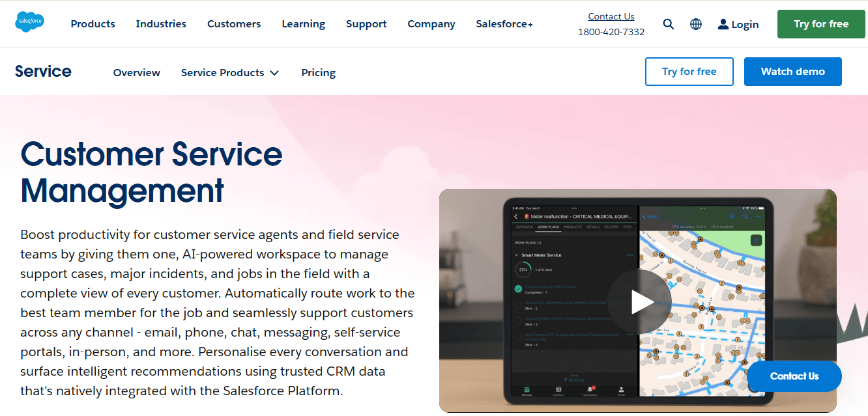
Task: Click the Contact Us link in header
Action: pyautogui.click(x=611, y=16)
